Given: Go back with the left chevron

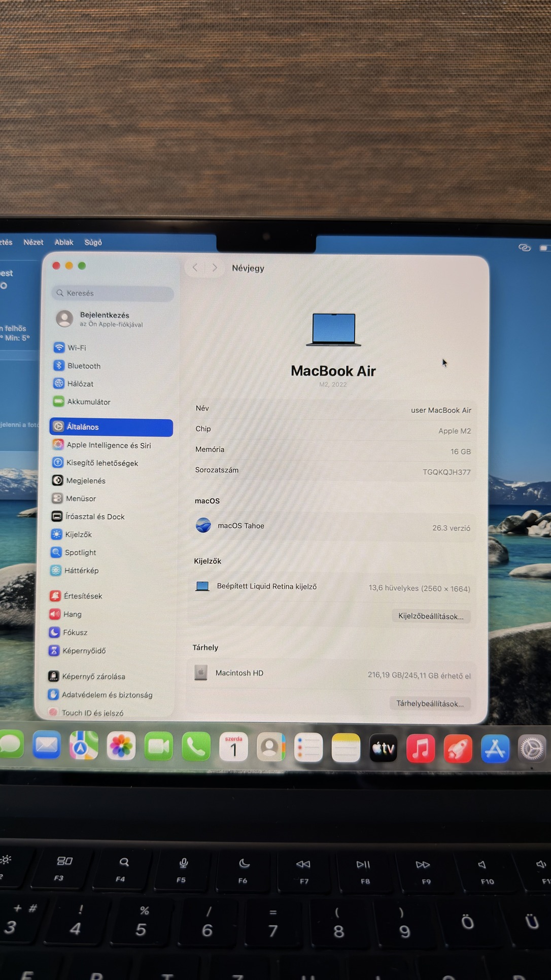Looking at the screenshot, I should (195, 267).
